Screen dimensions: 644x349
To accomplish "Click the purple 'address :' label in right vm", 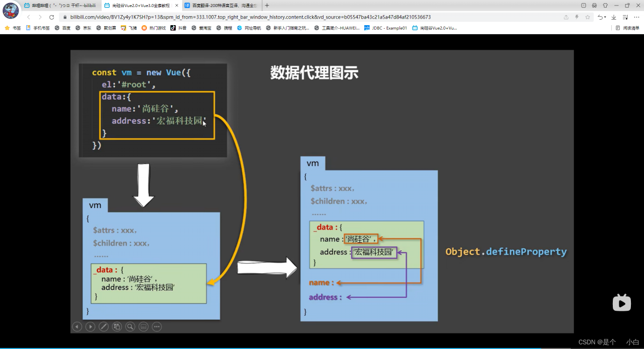I will (326, 297).
